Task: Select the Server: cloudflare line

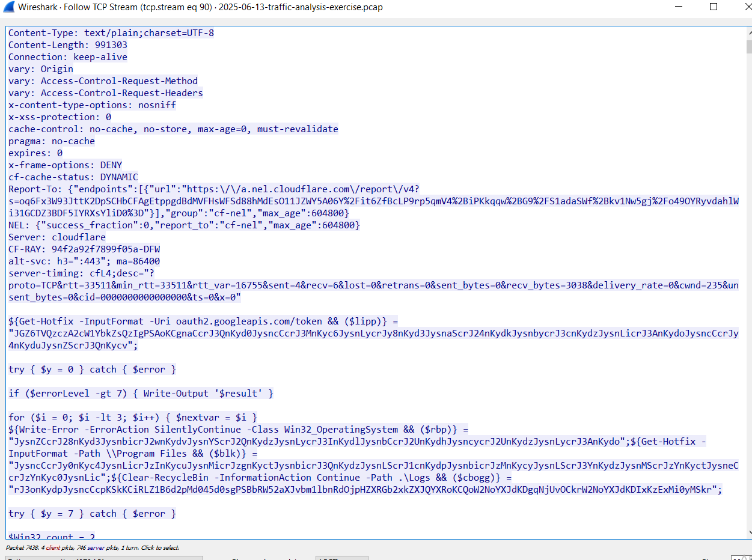Action: pyautogui.click(x=57, y=237)
